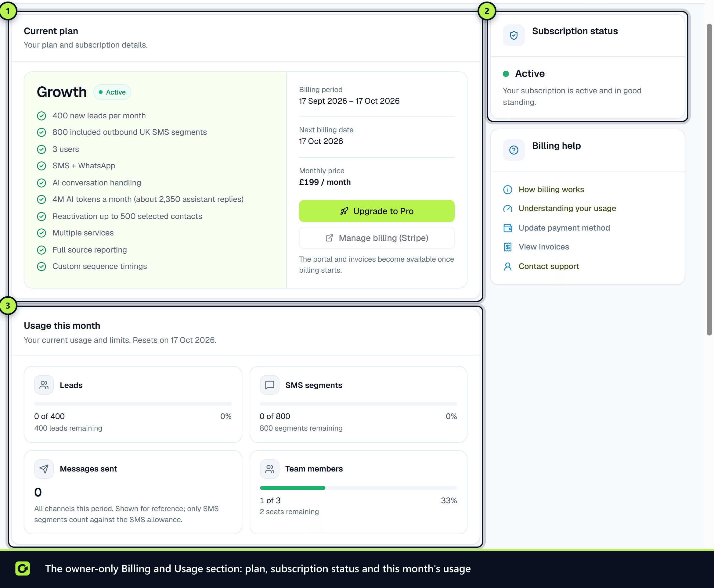
Task: Click the gauge icon beside Understanding your usage
Action: (507, 209)
